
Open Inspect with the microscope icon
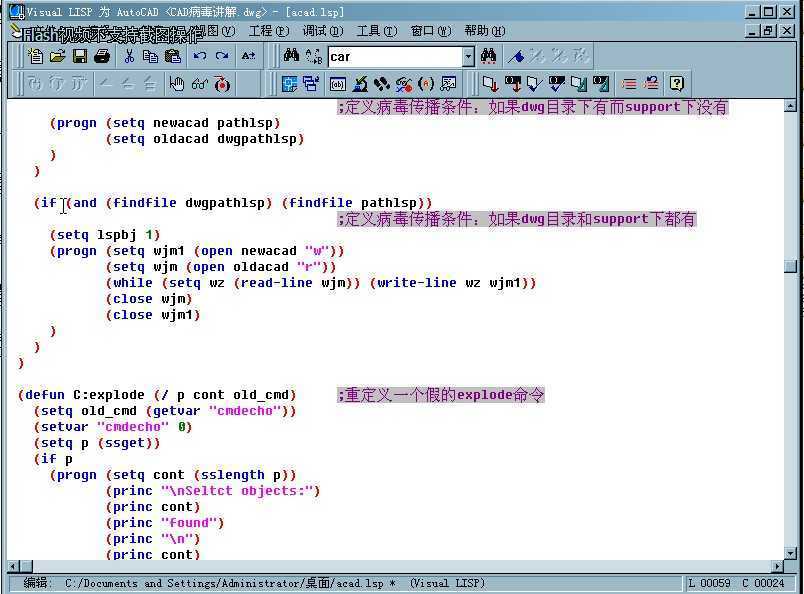tap(360, 84)
